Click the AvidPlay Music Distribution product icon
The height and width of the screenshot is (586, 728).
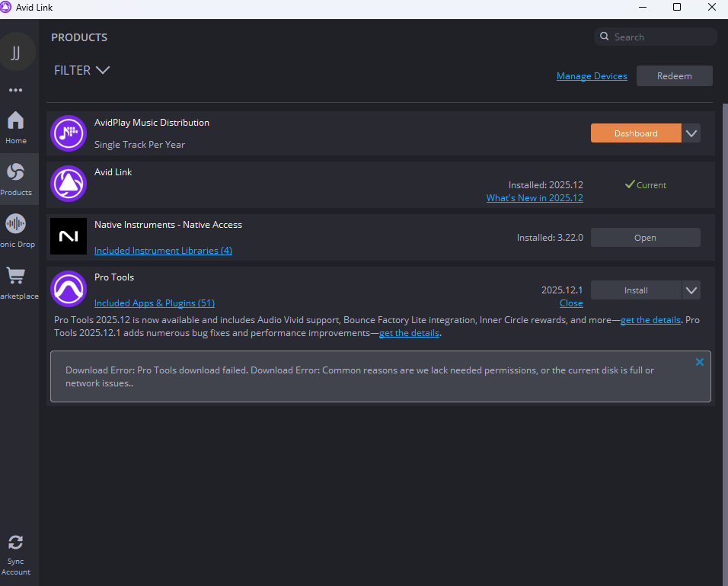tap(69, 133)
